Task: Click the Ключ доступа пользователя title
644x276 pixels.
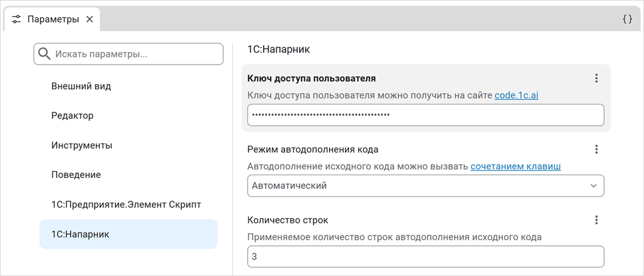Action: (312, 78)
